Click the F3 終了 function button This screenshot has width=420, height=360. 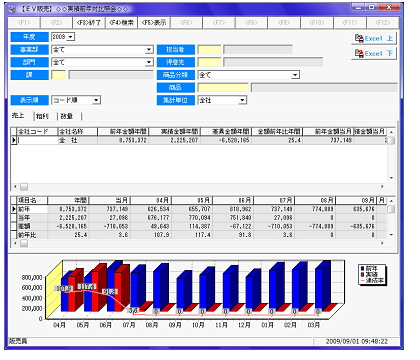tap(89, 23)
